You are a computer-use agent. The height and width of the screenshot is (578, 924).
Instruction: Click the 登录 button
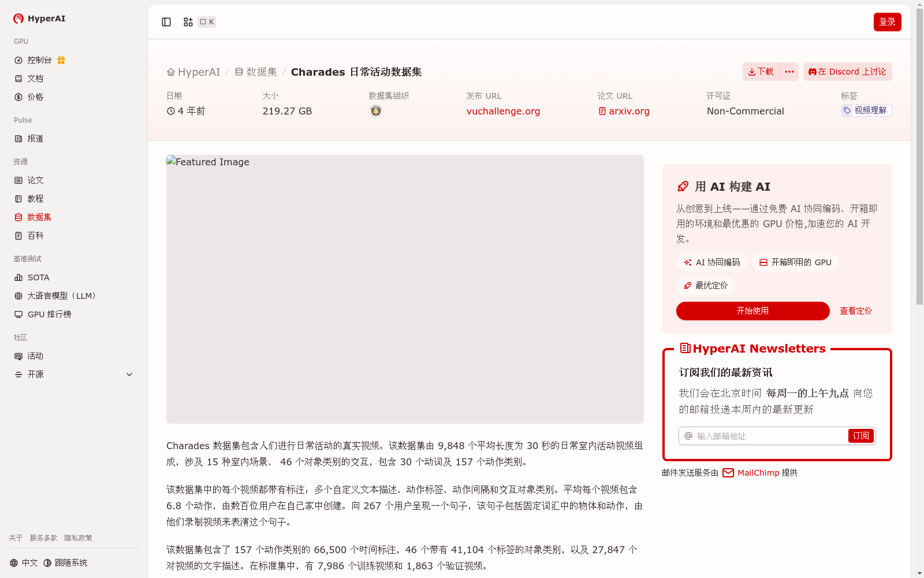(x=887, y=22)
